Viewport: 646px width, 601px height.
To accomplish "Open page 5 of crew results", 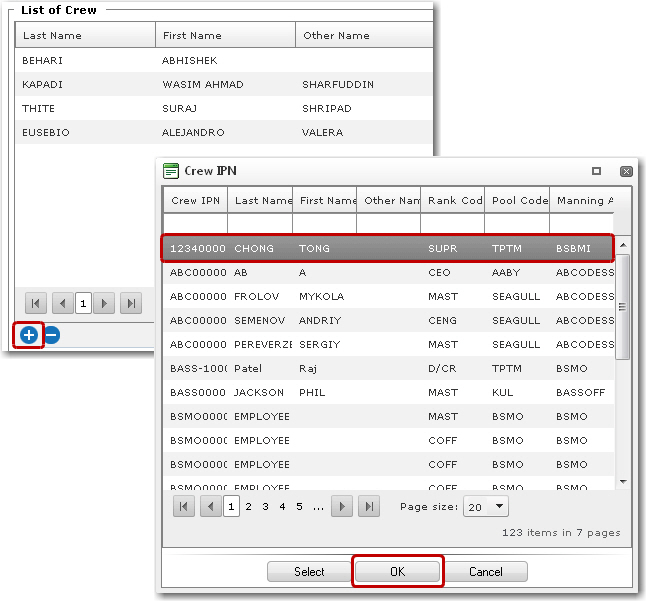I will [299, 507].
